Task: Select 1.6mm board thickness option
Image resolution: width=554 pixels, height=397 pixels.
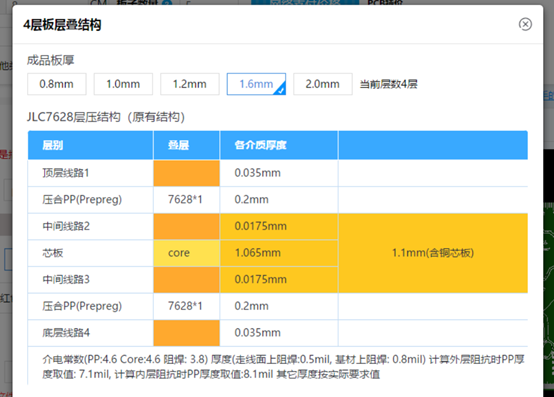Action: coord(256,84)
